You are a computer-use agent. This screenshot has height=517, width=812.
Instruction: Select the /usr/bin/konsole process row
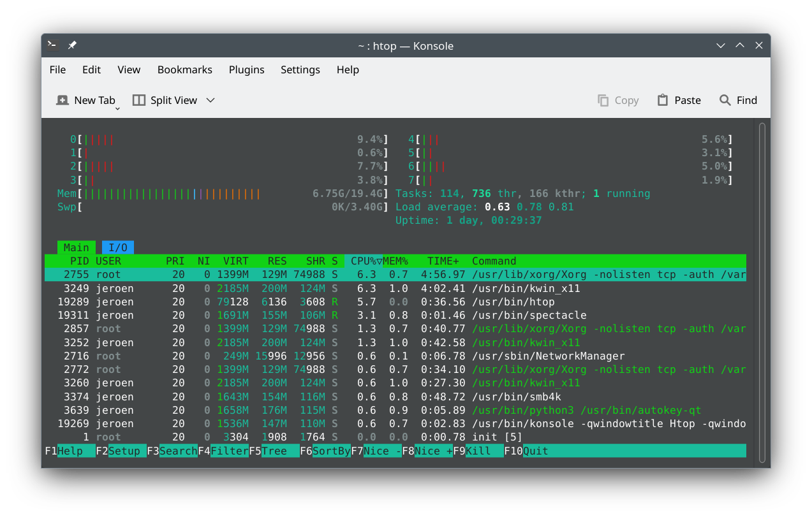(x=395, y=423)
